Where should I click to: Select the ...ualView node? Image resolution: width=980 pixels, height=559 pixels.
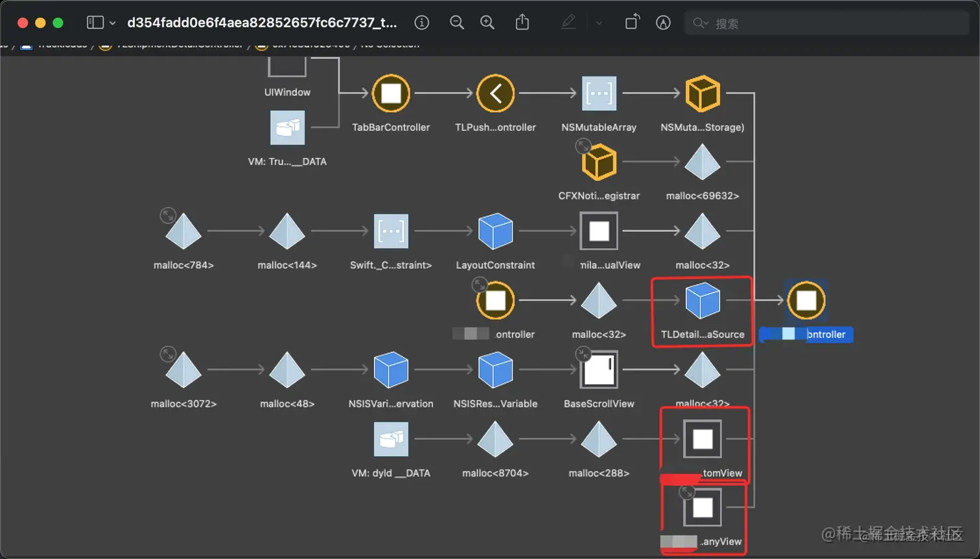599,231
